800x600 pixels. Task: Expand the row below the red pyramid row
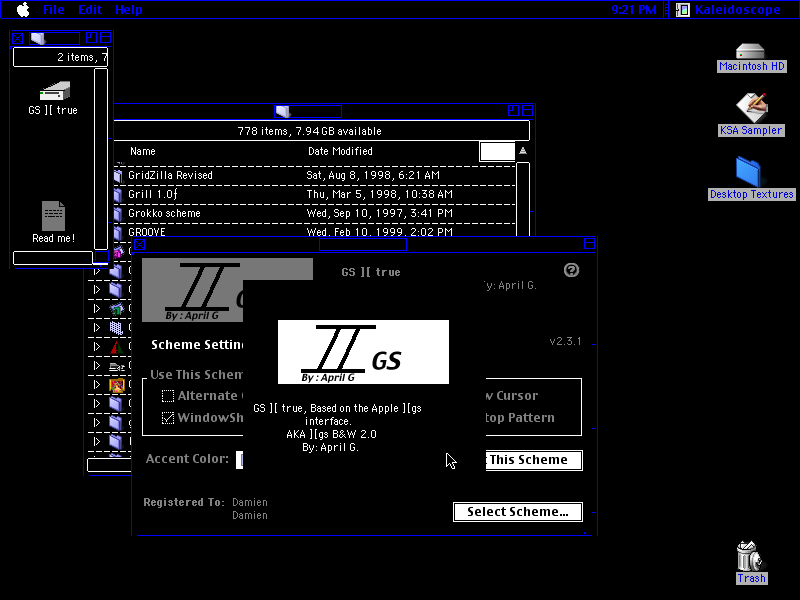coord(97,366)
